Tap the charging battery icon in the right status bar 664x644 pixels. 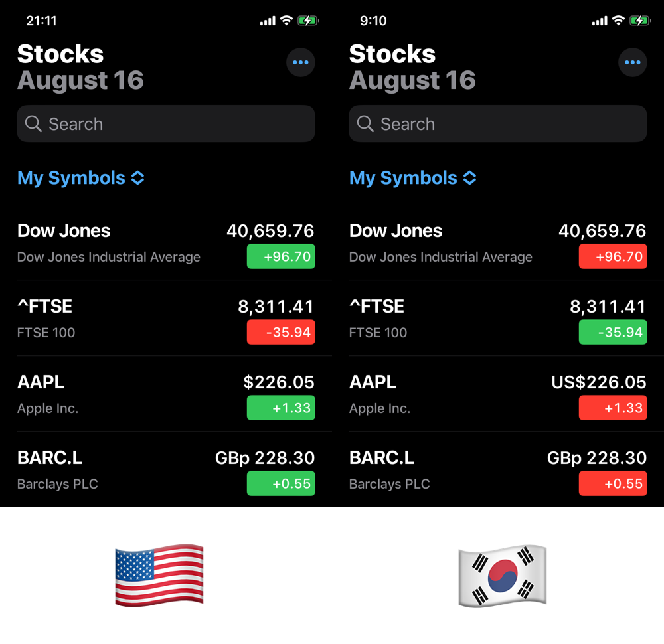[x=639, y=20]
